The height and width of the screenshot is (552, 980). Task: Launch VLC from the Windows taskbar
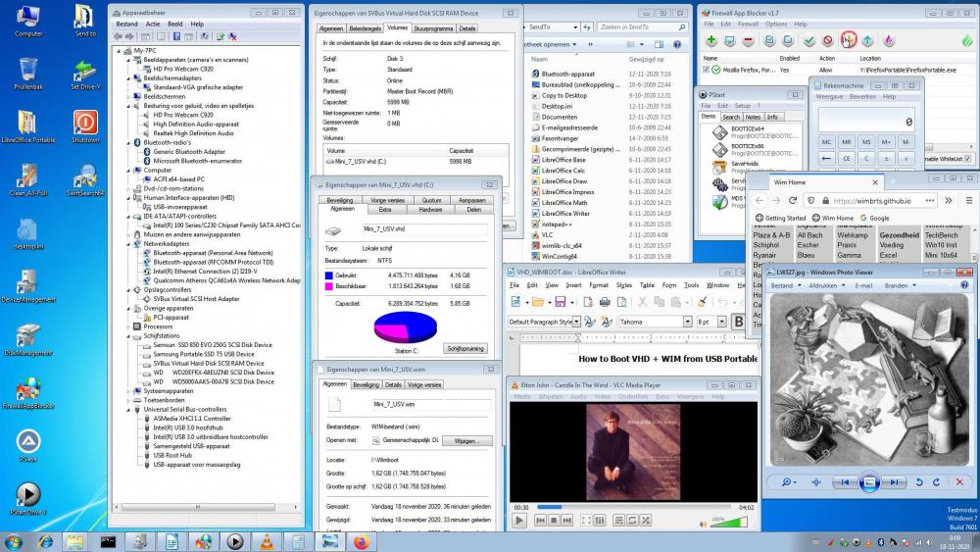pyautogui.click(x=265, y=541)
